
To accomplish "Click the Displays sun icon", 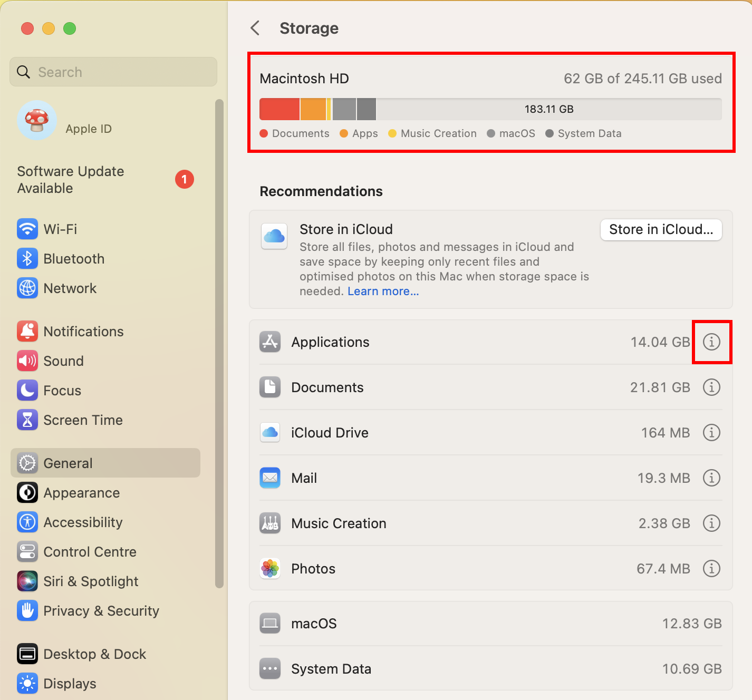I will [x=27, y=684].
